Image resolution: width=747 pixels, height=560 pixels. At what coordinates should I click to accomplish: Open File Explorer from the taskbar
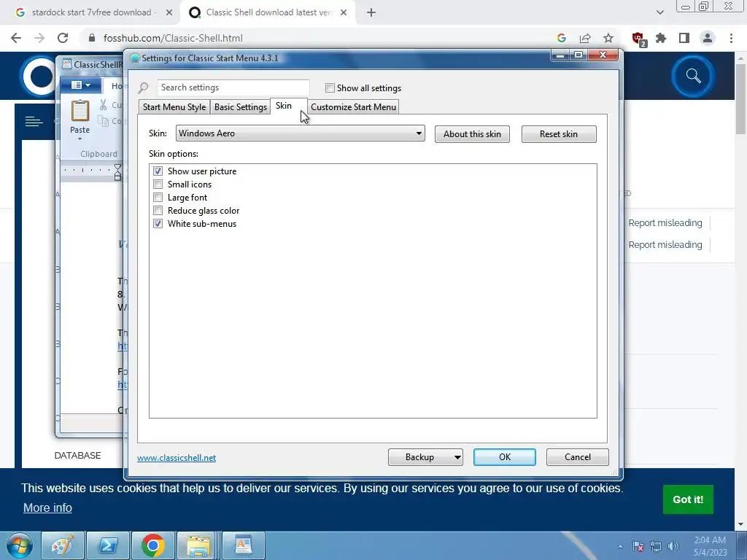[198, 545]
